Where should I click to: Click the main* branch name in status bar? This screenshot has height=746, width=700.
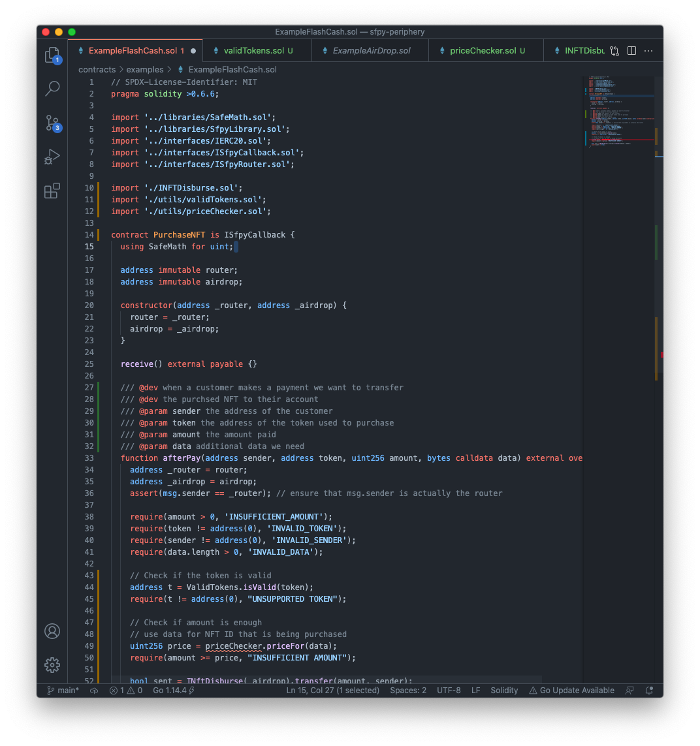68,691
